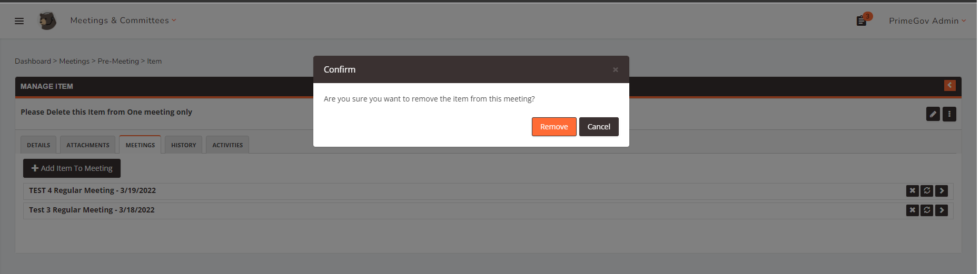
Task: Switch to the Attachments tab
Action: pyautogui.click(x=88, y=145)
